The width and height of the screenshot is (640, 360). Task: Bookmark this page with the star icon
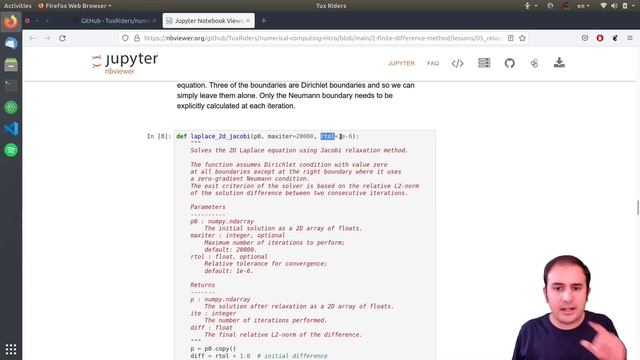(x=522, y=38)
